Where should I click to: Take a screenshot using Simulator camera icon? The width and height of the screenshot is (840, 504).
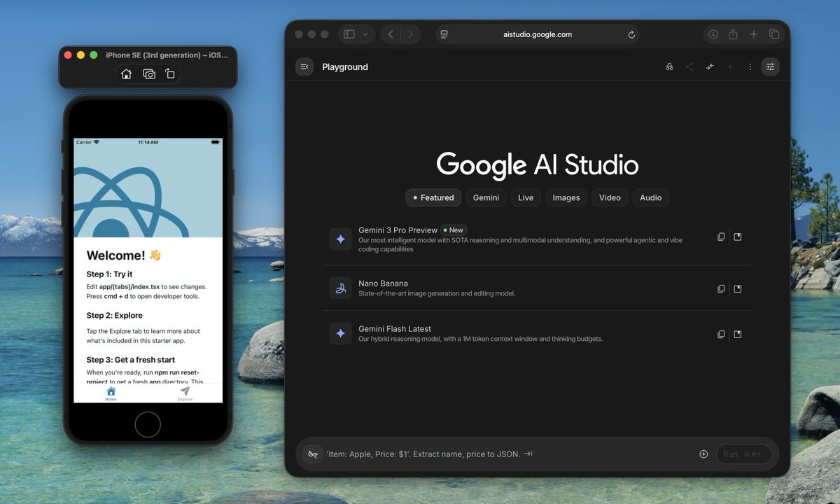click(149, 73)
